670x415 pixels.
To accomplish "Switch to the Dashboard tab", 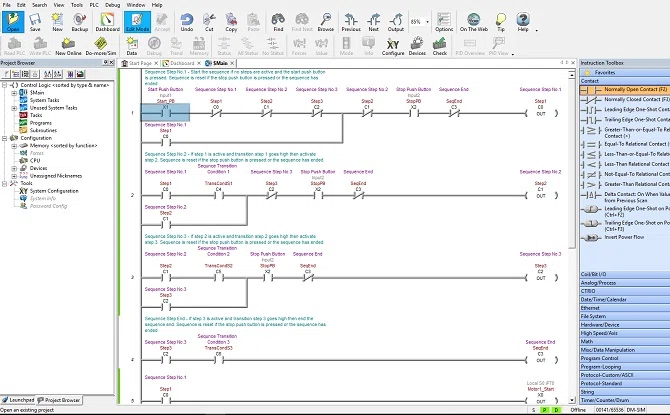I will click(x=182, y=63).
